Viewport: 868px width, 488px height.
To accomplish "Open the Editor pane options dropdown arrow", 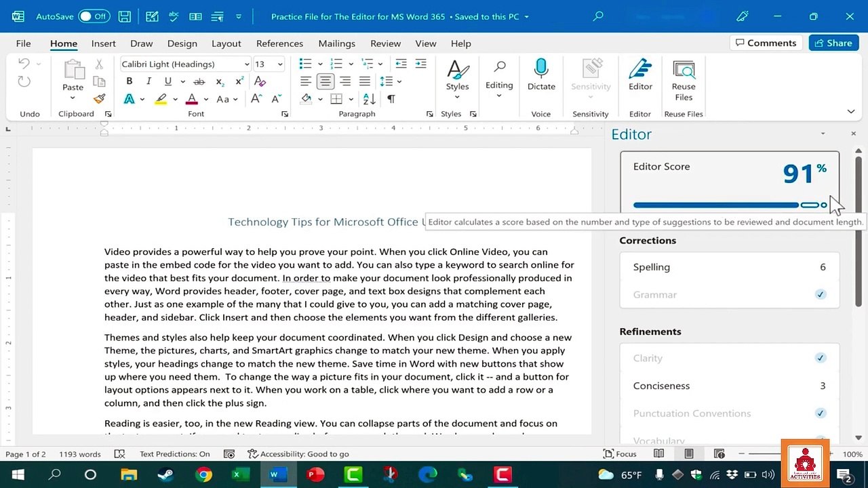I will coord(823,134).
